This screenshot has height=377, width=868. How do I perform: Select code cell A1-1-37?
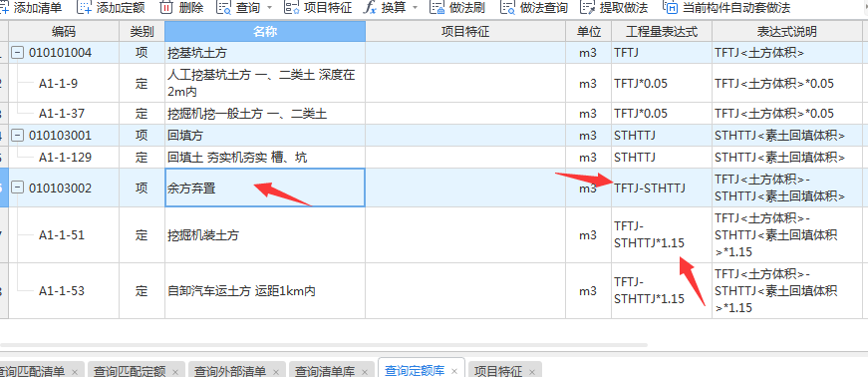click(64, 114)
